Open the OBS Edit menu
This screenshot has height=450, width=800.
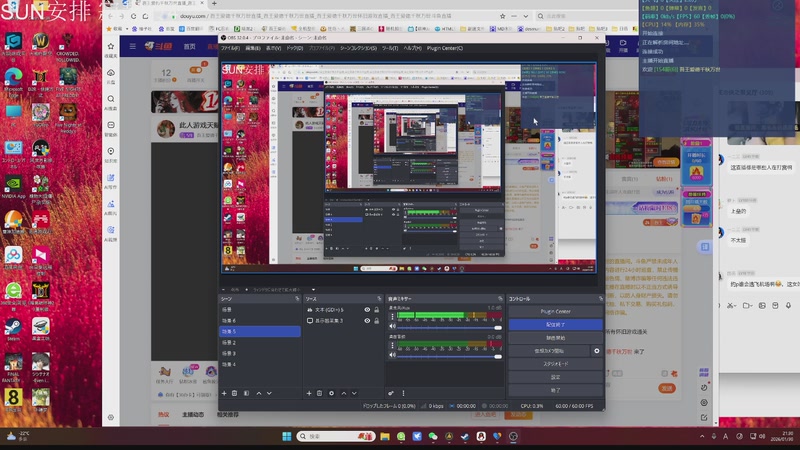[253, 48]
